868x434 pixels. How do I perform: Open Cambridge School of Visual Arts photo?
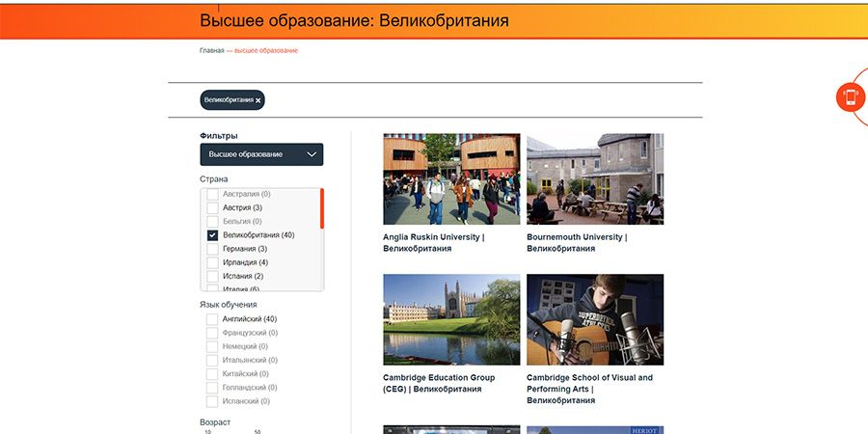coord(595,319)
